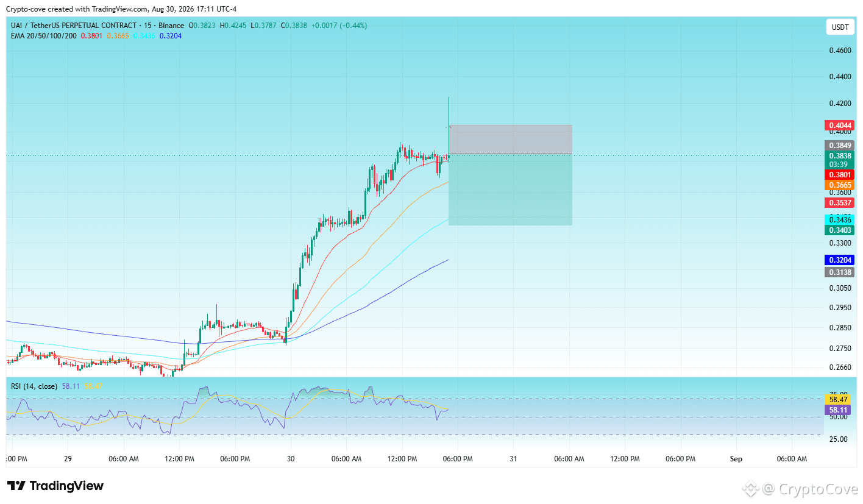
Task: Click the 0.4400 price scale label
Action: click(840, 77)
